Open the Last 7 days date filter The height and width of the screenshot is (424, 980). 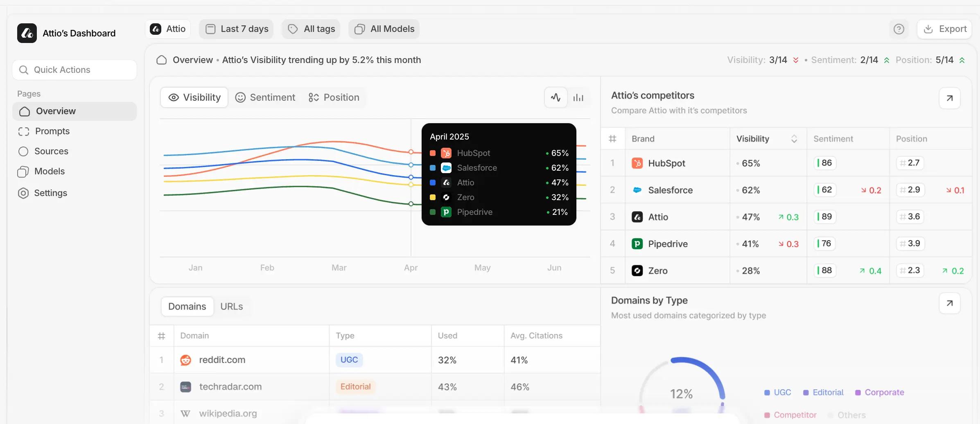click(236, 29)
